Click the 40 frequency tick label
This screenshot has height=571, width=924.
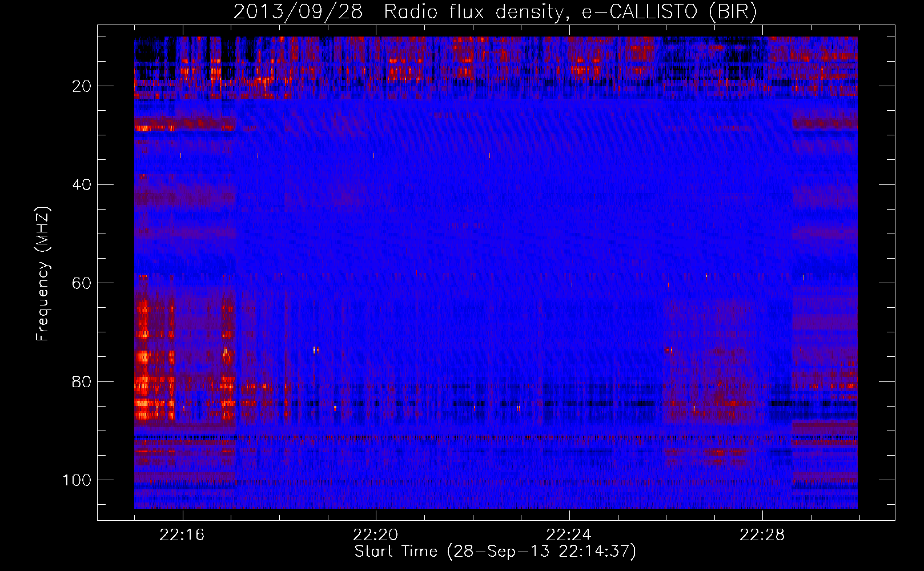(82, 185)
